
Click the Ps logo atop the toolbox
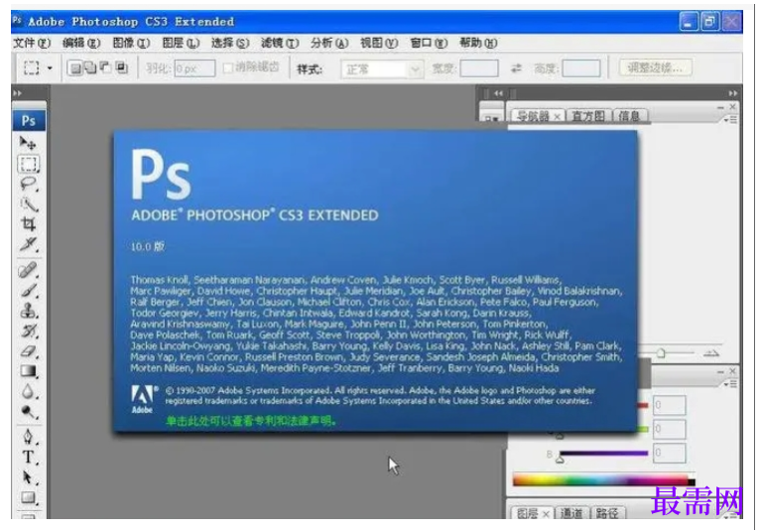[29, 120]
